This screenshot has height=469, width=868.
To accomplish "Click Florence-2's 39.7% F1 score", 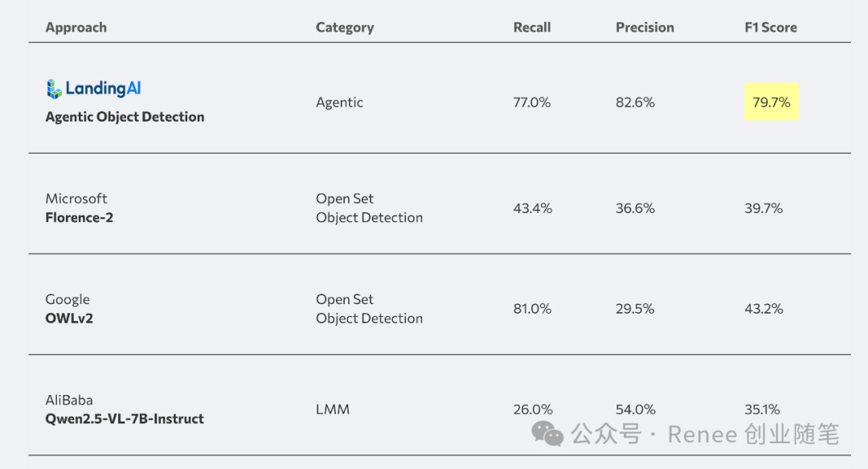I will (764, 208).
